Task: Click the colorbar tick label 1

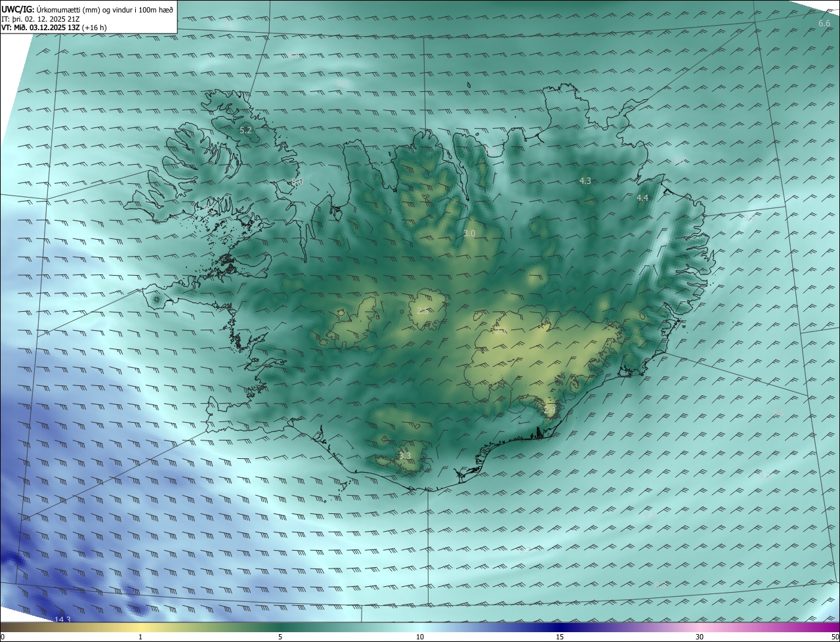Action: (140, 637)
